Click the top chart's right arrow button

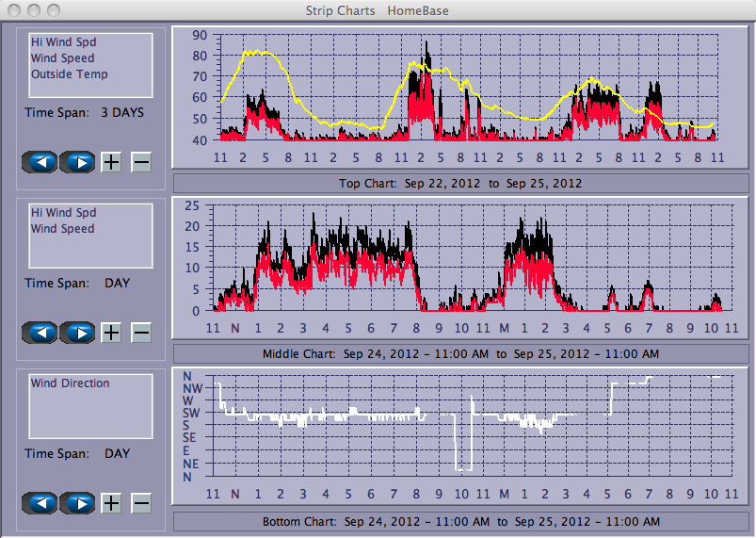click(x=78, y=162)
